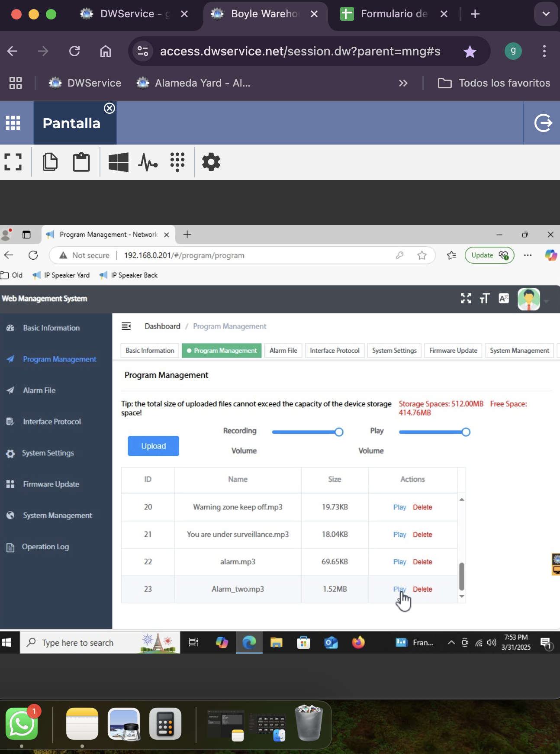Delete Alarm_two.mp3 in row 23
560x754 pixels.
coord(422,589)
